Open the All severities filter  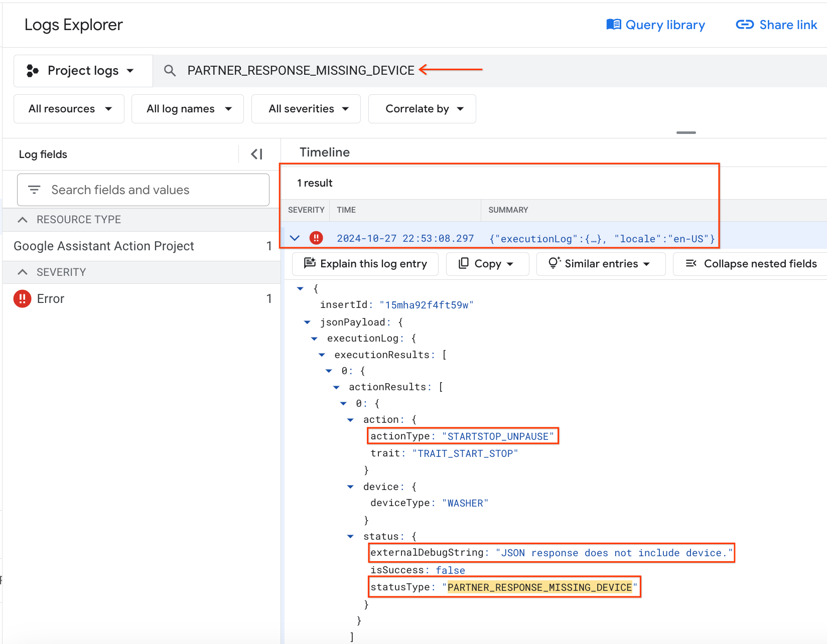click(x=306, y=109)
